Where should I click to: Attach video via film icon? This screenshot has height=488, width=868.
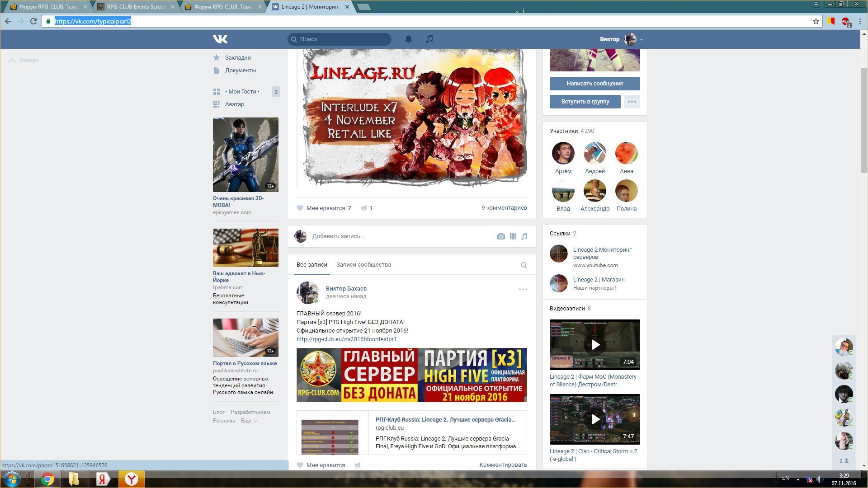(x=513, y=236)
